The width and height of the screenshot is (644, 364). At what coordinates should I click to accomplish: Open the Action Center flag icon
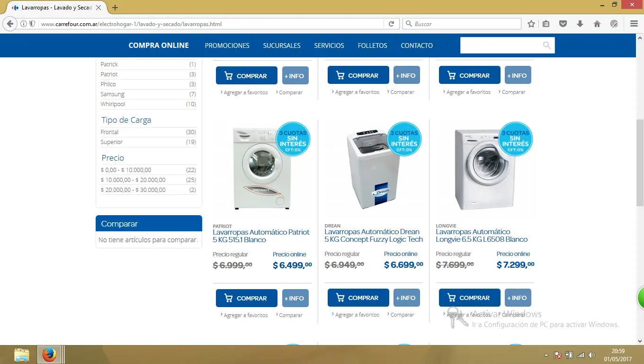(558, 355)
